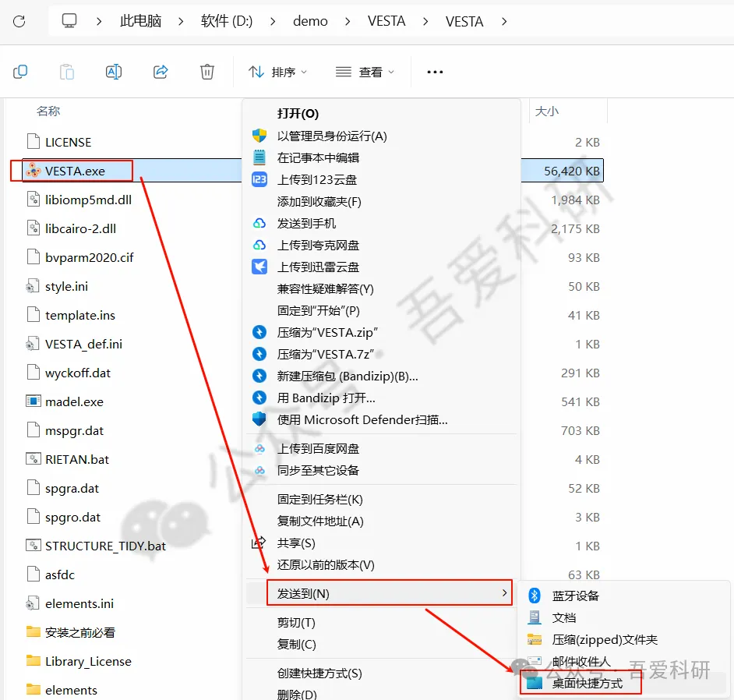Navigate to 软件 (D:) in breadcrumb

(227, 21)
